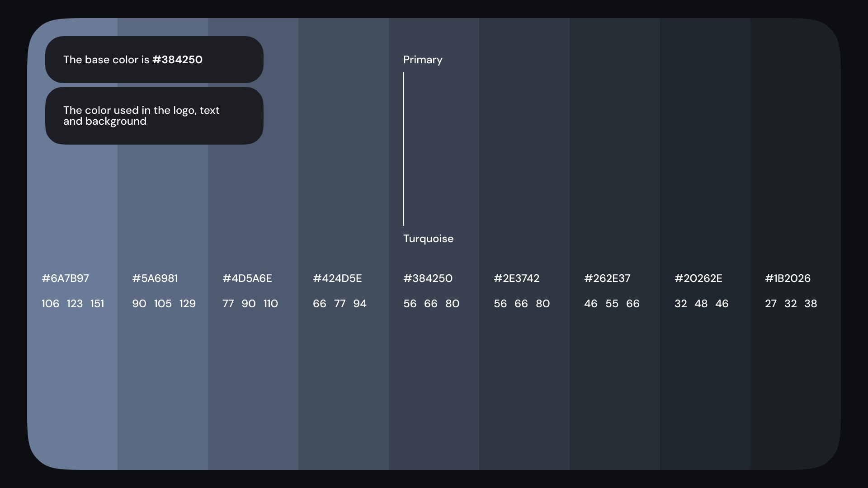The image size is (868, 488).
Task: Select RGB values 106 123 151
Action: (x=73, y=304)
